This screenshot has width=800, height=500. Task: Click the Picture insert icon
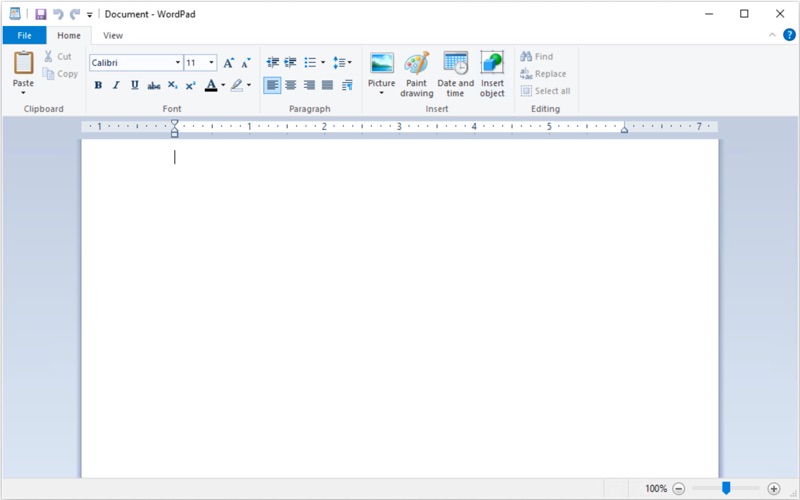pyautogui.click(x=382, y=63)
